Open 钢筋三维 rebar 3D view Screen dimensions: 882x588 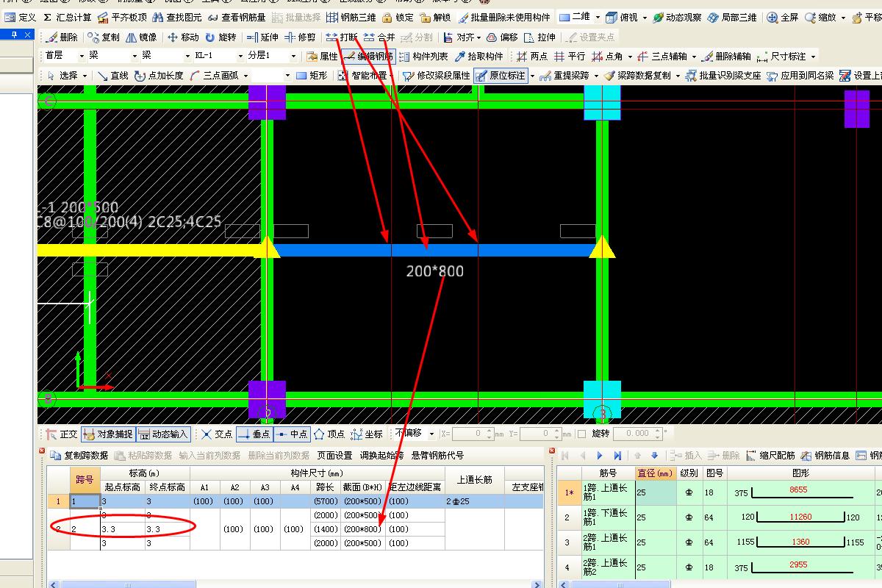[x=351, y=17]
